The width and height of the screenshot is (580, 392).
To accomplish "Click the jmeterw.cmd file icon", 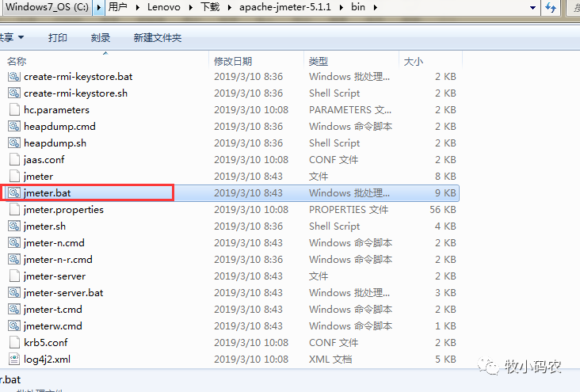I will click(14, 326).
